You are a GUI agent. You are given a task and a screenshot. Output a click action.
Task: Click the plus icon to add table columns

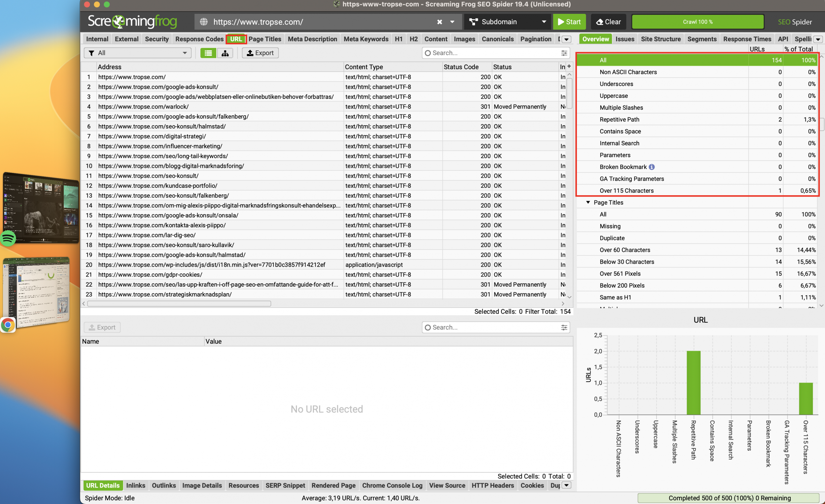pyautogui.click(x=569, y=66)
